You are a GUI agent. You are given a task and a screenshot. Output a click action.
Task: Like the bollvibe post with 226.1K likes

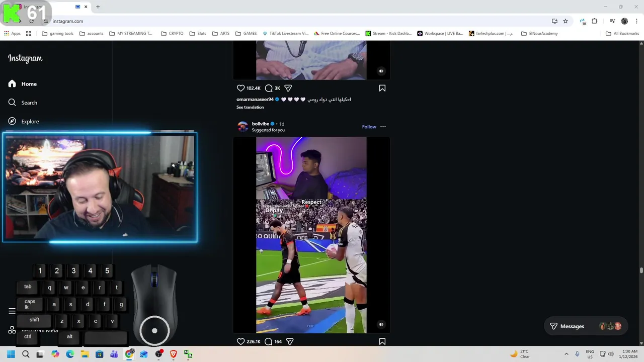point(240,341)
